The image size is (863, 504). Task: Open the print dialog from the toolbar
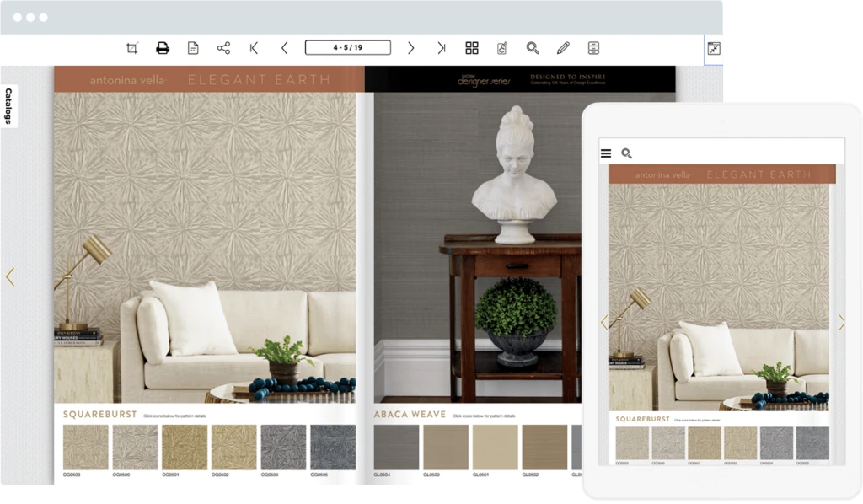click(163, 47)
